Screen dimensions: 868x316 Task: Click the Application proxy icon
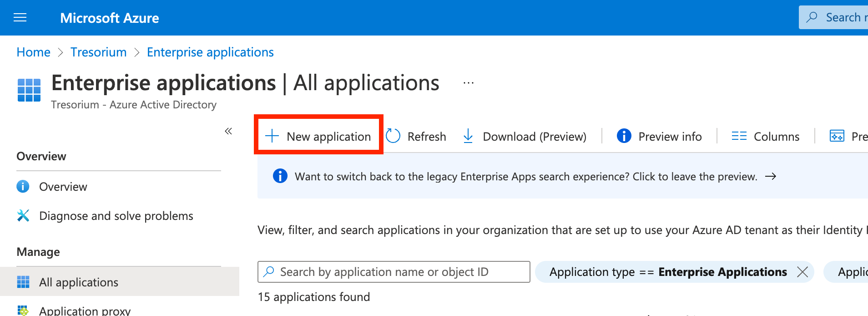click(x=23, y=311)
